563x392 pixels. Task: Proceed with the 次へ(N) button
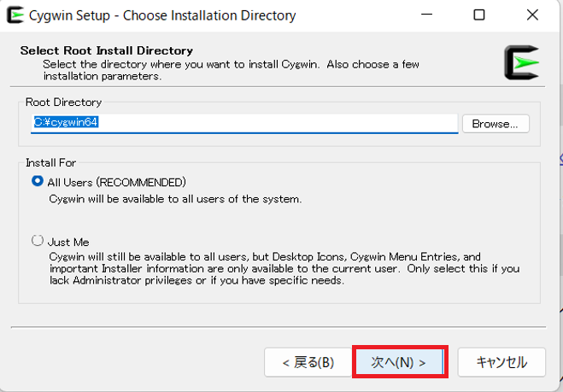tap(398, 362)
